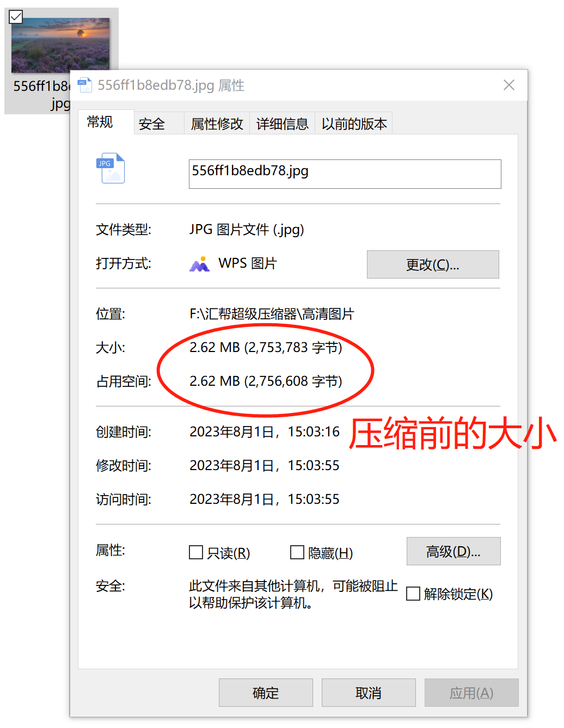
Task: Open 高级(D)... attributes button
Action: [453, 551]
